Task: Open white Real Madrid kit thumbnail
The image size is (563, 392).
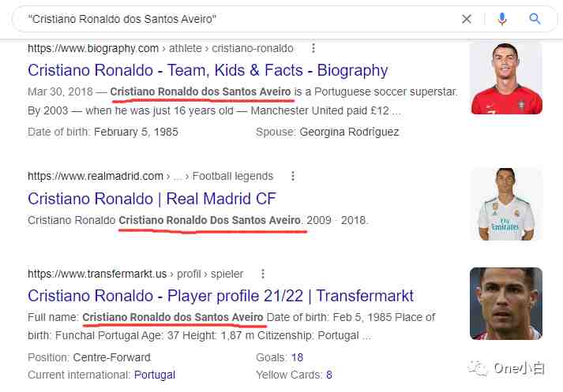Action: coord(506,204)
